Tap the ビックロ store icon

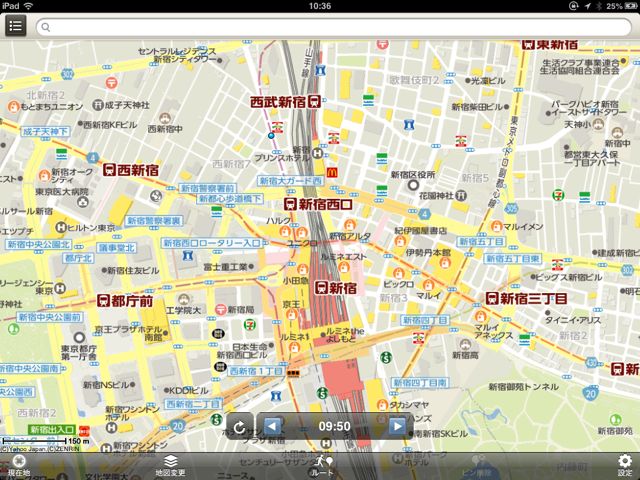coord(399,273)
